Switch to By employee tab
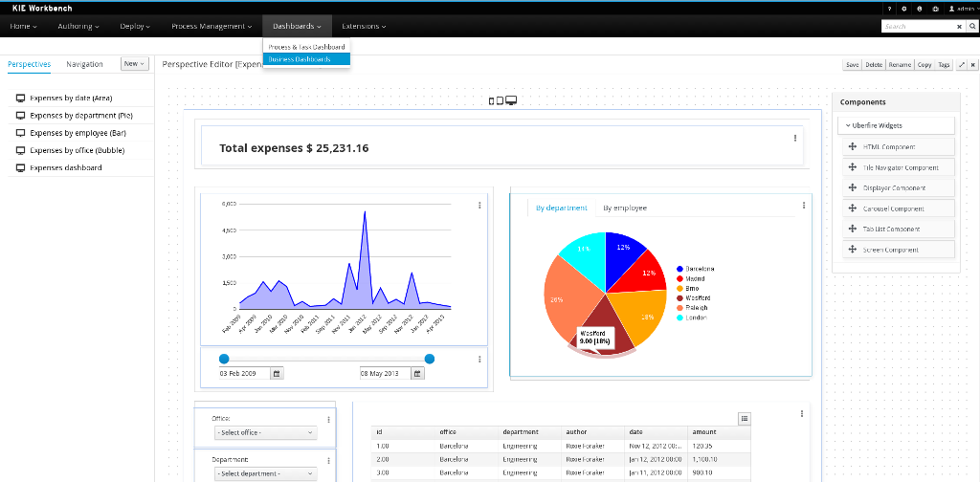This screenshot has width=980, height=482. coord(624,208)
